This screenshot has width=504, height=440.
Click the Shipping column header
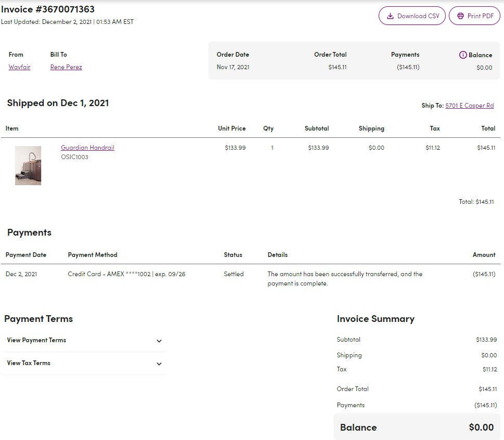[371, 128]
